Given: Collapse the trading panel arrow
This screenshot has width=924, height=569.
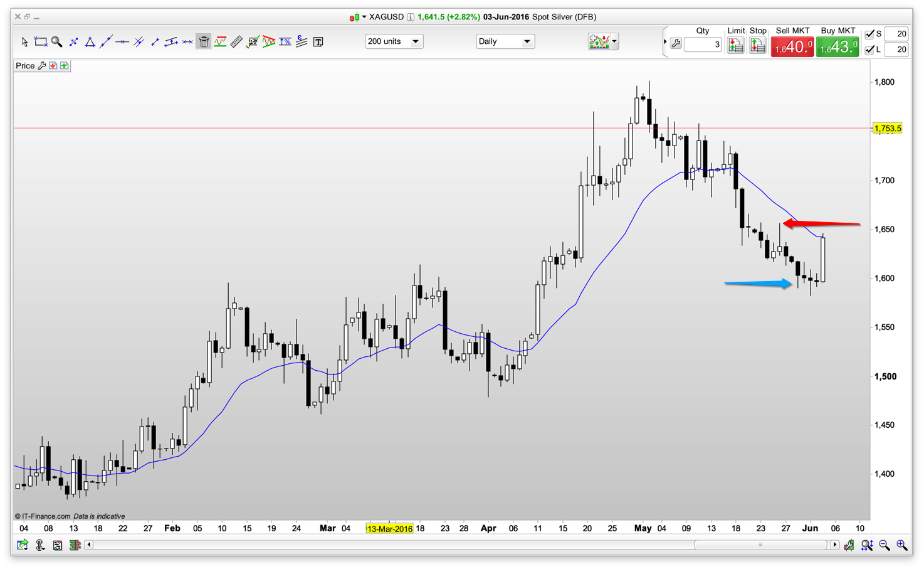Looking at the screenshot, I should (665, 42).
